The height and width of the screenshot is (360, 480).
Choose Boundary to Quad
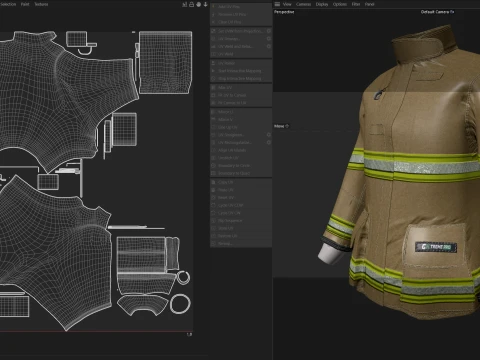click(241, 173)
